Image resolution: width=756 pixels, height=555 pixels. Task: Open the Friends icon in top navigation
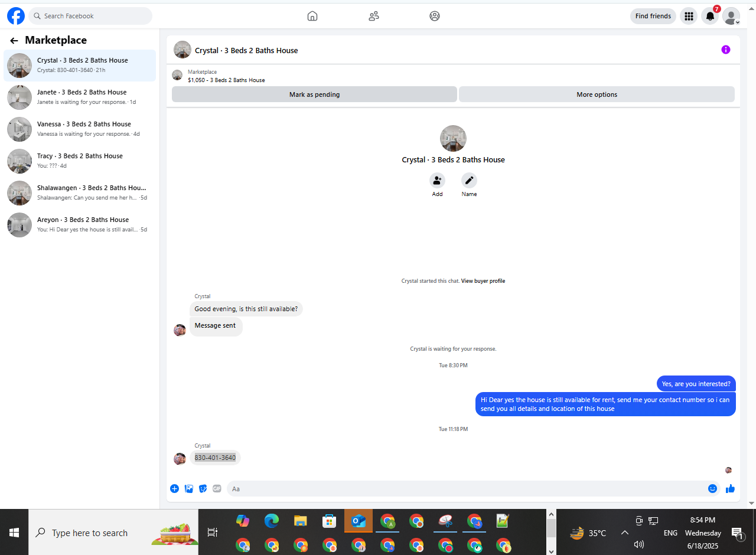click(x=374, y=16)
